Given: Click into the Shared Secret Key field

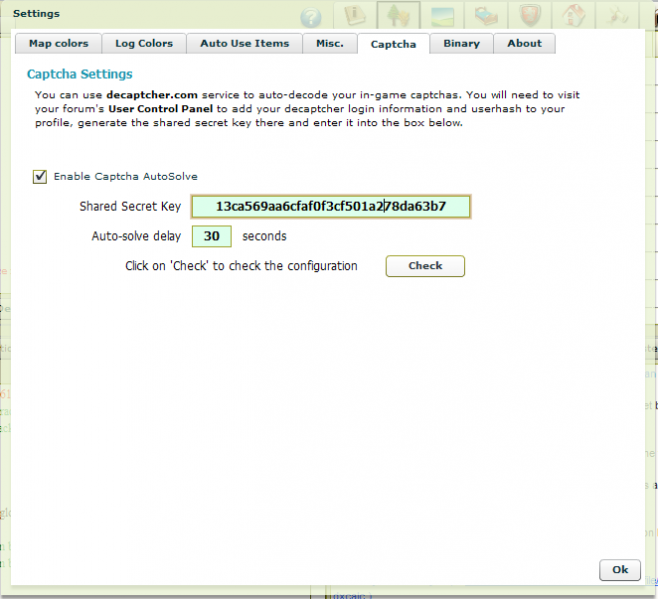Looking at the screenshot, I should click(x=330, y=207).
